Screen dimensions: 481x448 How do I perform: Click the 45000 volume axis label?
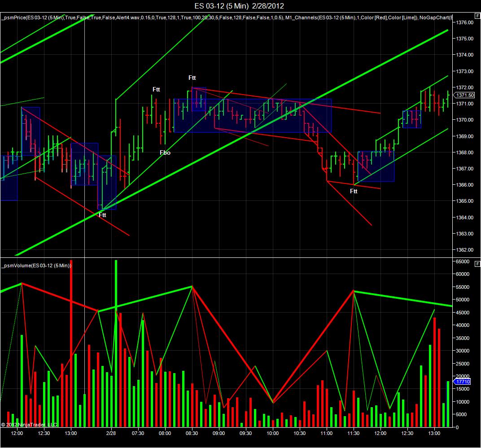click(463, 313)
